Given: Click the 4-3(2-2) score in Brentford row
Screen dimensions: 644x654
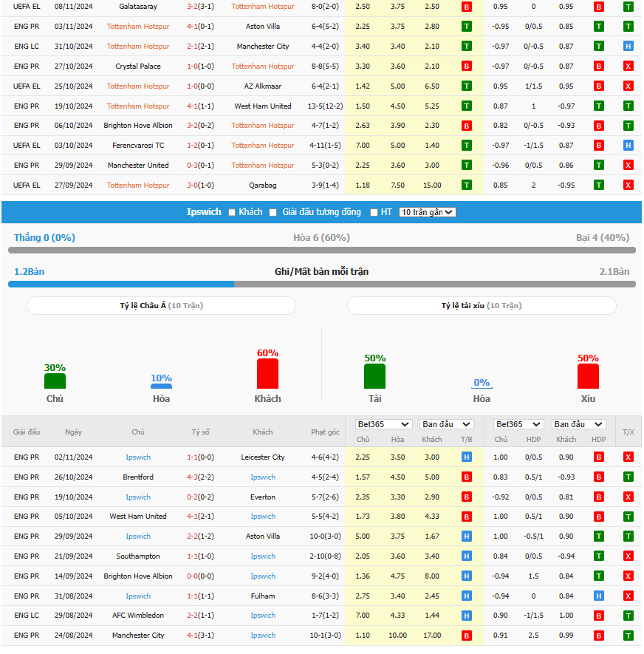Looking at the screenshot, I should (x=200, y=477).
